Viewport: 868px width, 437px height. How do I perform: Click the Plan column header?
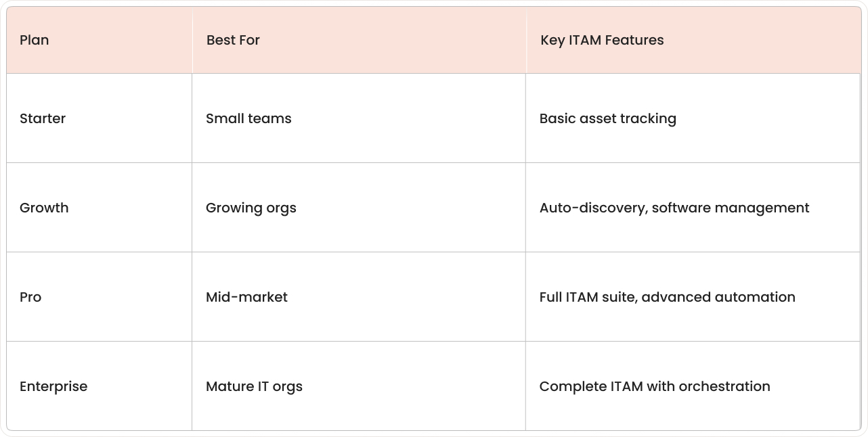tap(100, 40)
